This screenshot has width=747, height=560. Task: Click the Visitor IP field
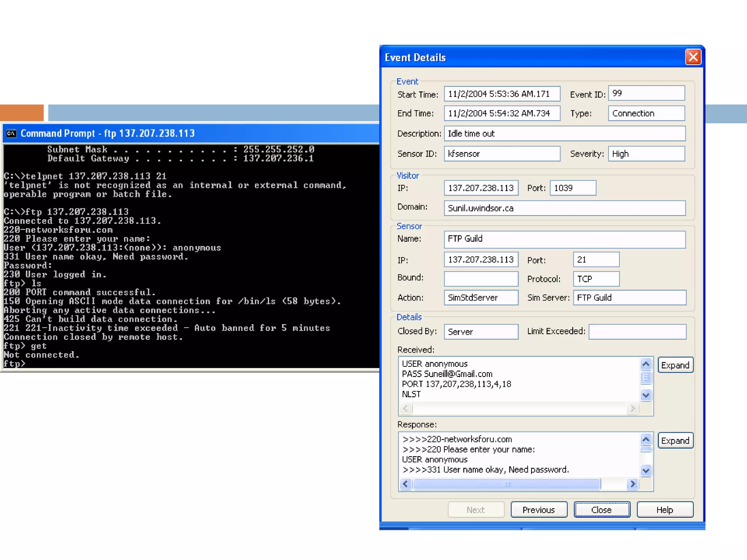click(x=481, y=188)
